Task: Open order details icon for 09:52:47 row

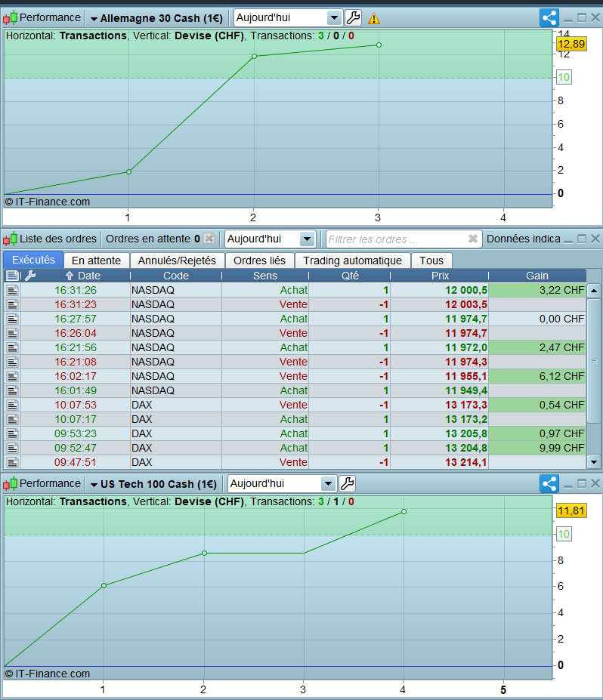Action: pyautogui.click(x=13, y=448)
